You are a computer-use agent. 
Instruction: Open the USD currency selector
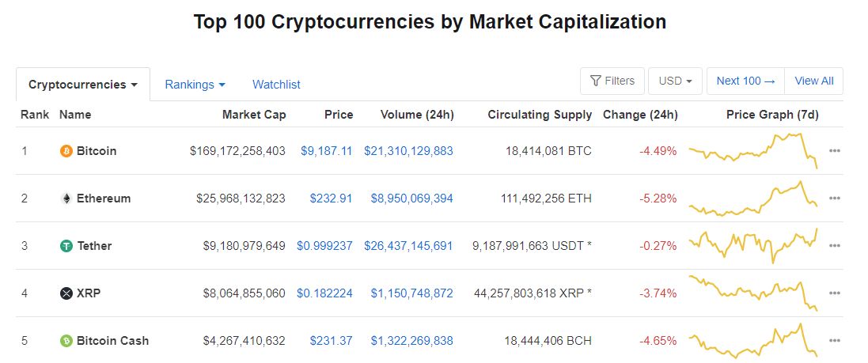tap(675, 81)
